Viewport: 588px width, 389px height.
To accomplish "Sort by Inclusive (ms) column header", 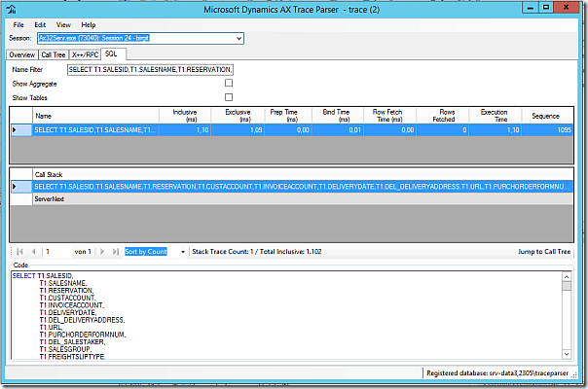I will [185, 116].
